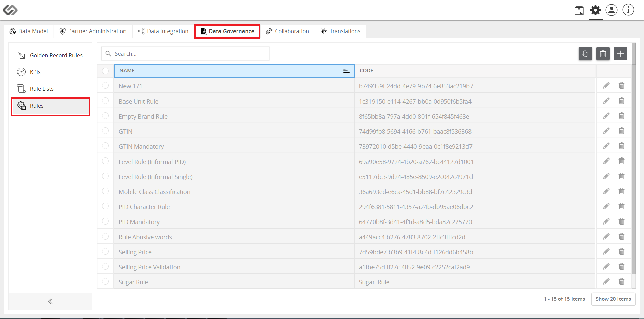Edit the PID Character Rule
The image size is (644, 319).
coord(606,206)
